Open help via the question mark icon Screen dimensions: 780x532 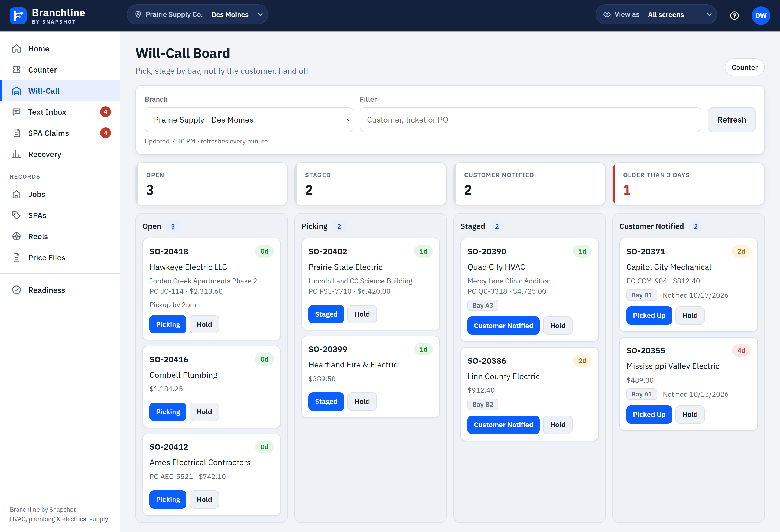pyautogui.click(x=734, y=15)
